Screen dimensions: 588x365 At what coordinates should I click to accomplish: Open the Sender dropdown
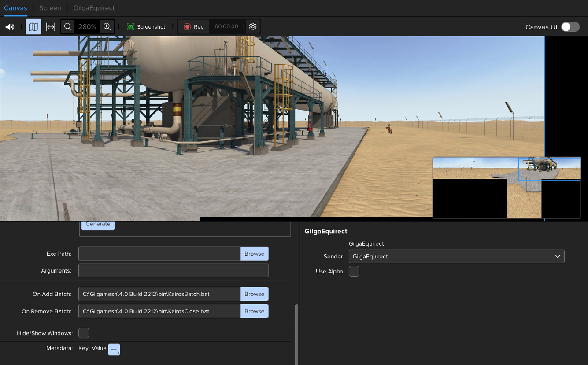(x=456, y=257)
